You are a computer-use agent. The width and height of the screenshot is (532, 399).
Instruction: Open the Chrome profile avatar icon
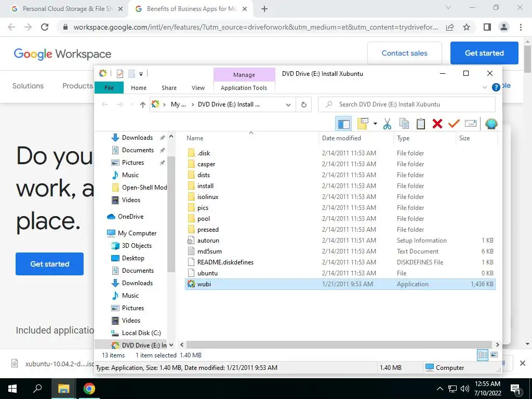click(x=504, y=27)
